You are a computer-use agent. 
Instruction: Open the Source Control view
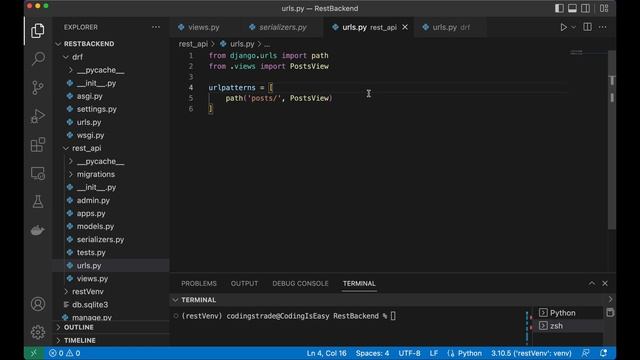pyautogui.click(x=38, y=87)
